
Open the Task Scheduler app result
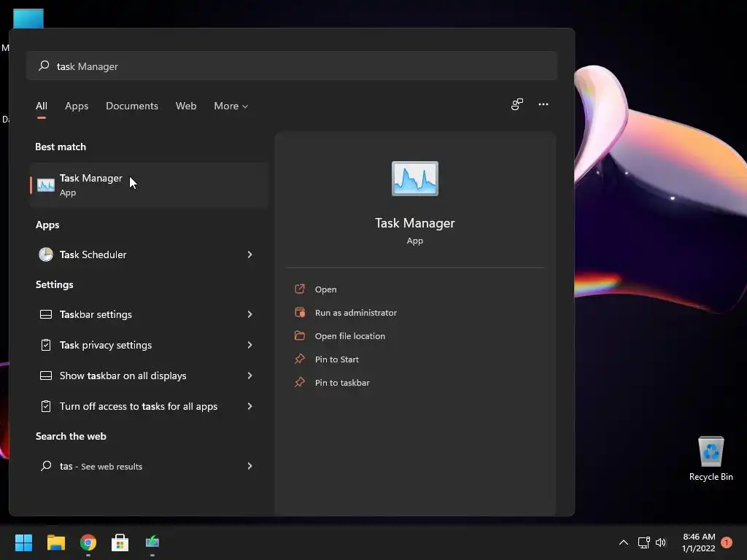click(149, 254)
